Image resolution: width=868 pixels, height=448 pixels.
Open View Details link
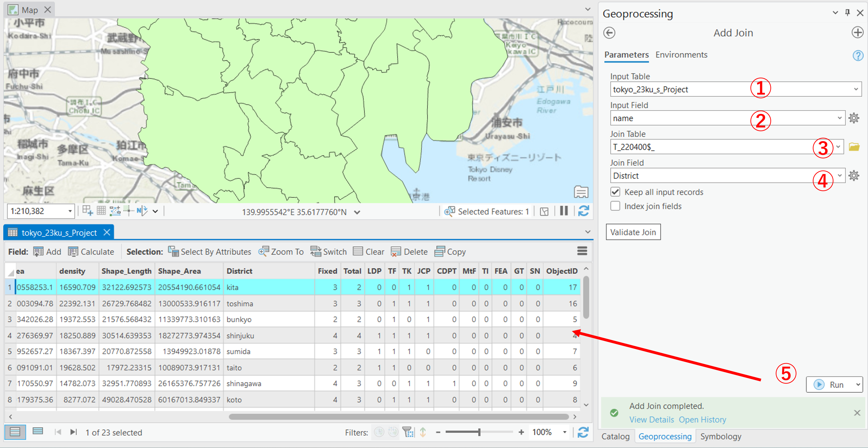point(651,420)
